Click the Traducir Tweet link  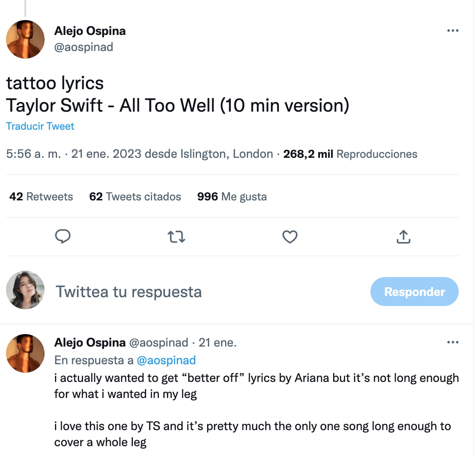tap(40, 126)
